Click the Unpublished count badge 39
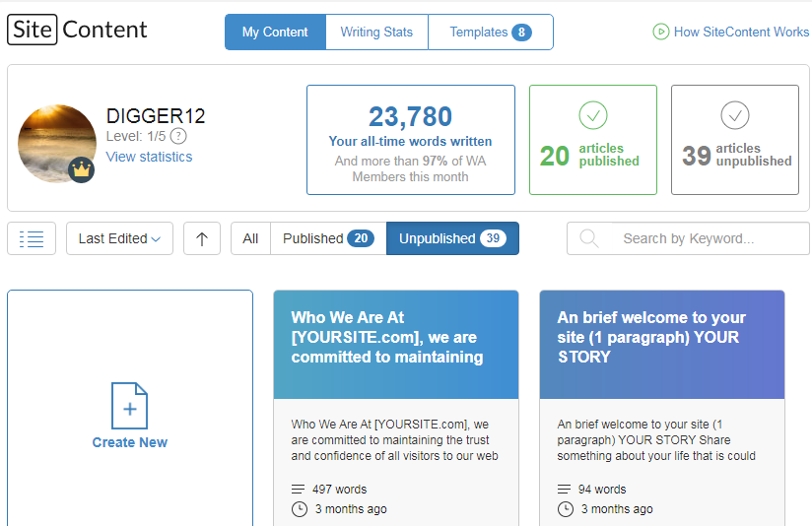 pos(493,238)
